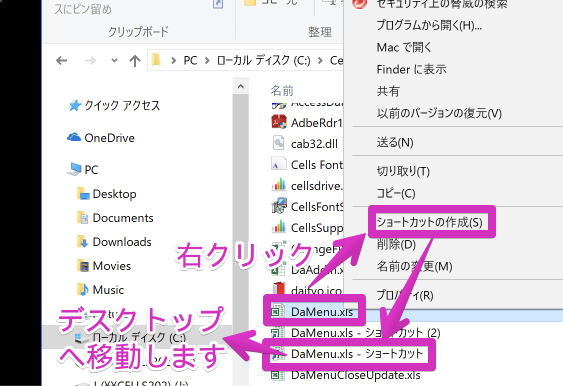Open クイック アクセス in navigation pane

(122, 106)
